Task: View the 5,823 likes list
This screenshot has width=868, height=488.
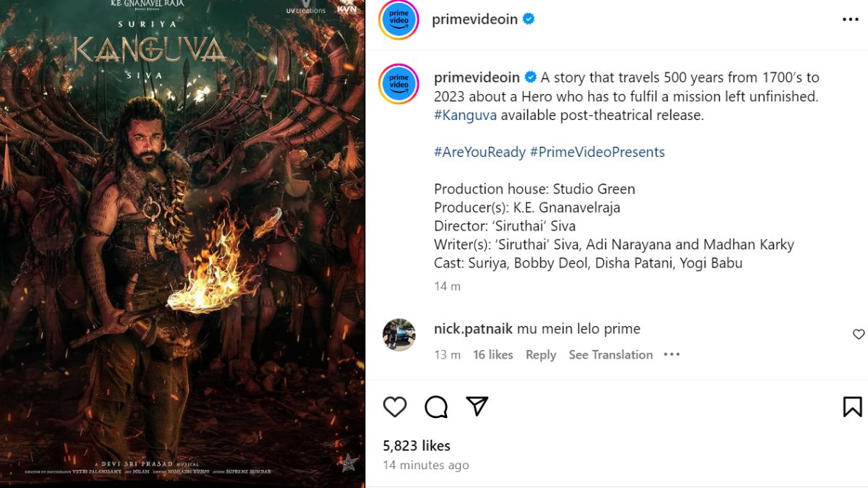Action: pyautogui.click(x=417, y=445)
